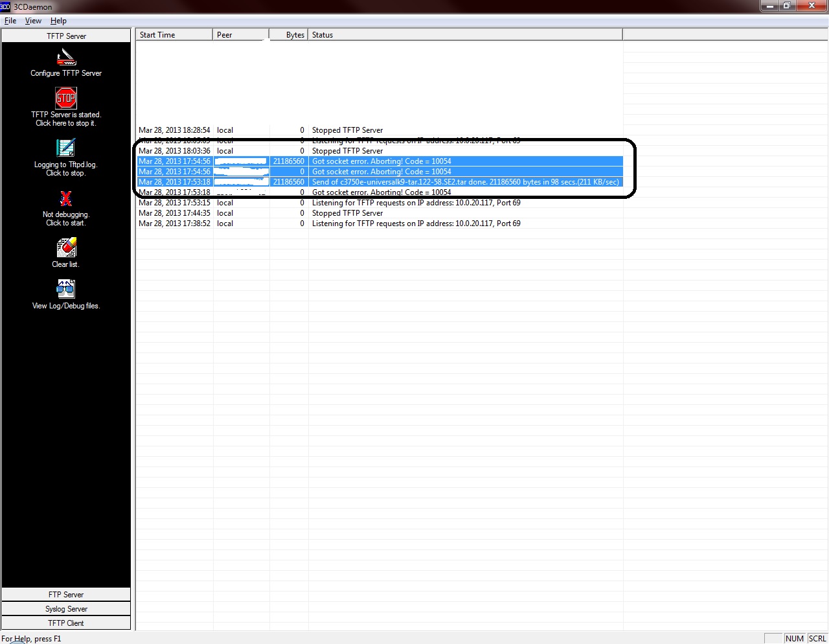Viewport: 829px width, 644px height.
Task: Click 'Not debugging. Click to start.' text
Action: (65, 218)
